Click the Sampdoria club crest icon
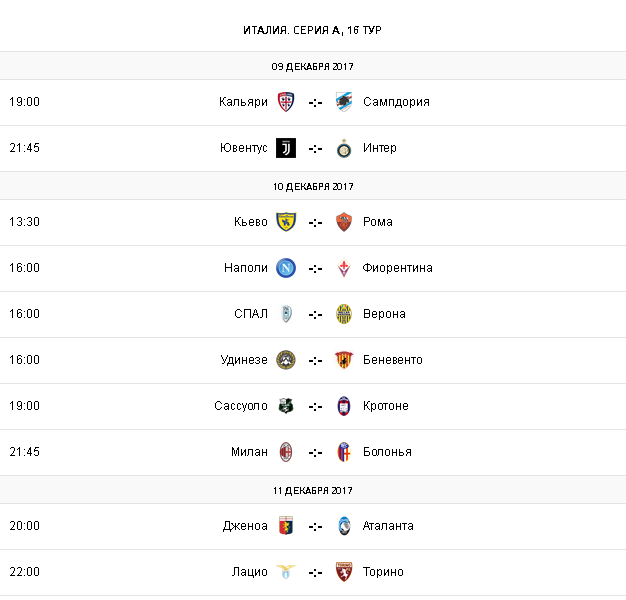The image size is (626, 600). [344, 102]
